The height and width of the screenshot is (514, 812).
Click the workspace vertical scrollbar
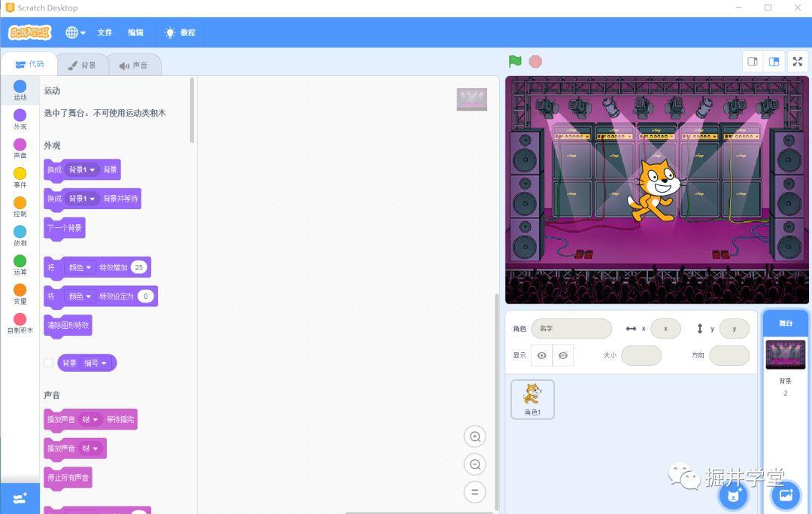tap(497, 402)
